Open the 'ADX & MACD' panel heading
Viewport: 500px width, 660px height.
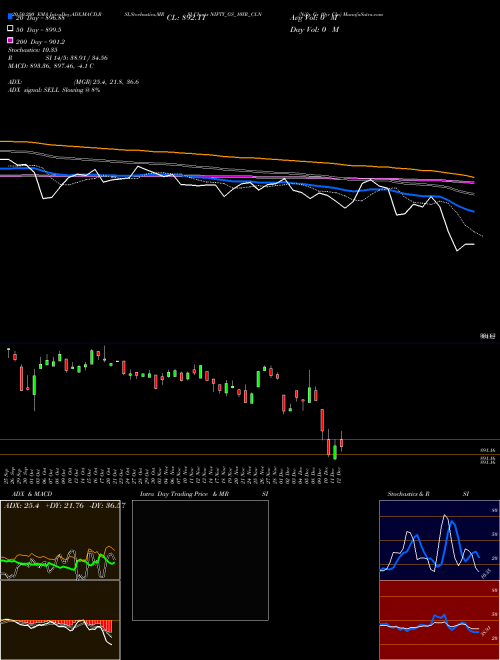coord(32,494)
